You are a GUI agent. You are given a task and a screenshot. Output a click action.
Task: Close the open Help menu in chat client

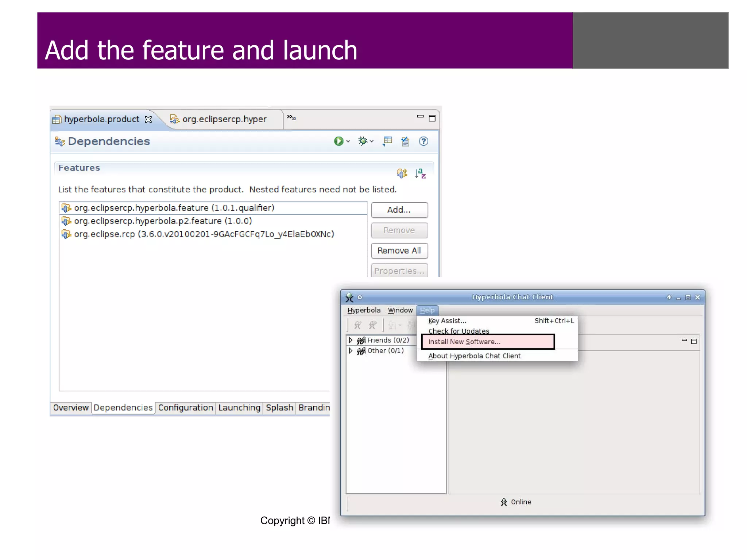tap(427, 310)
